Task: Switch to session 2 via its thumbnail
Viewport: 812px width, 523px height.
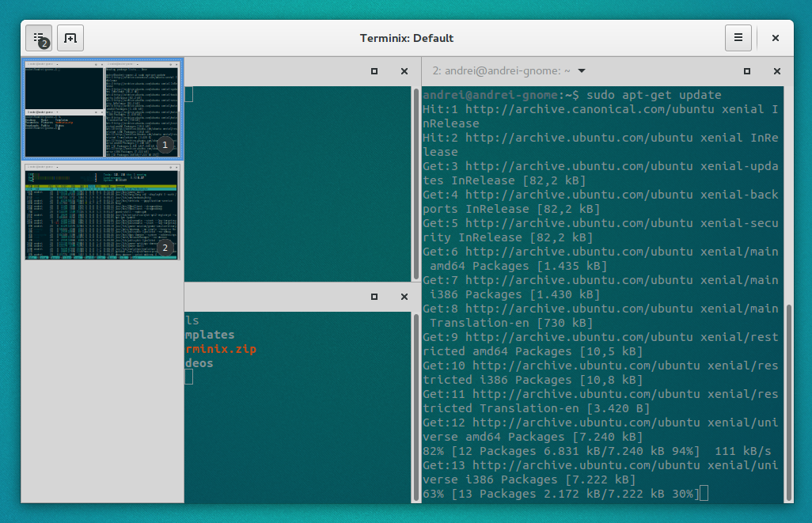Action: [x=102, y=212]
